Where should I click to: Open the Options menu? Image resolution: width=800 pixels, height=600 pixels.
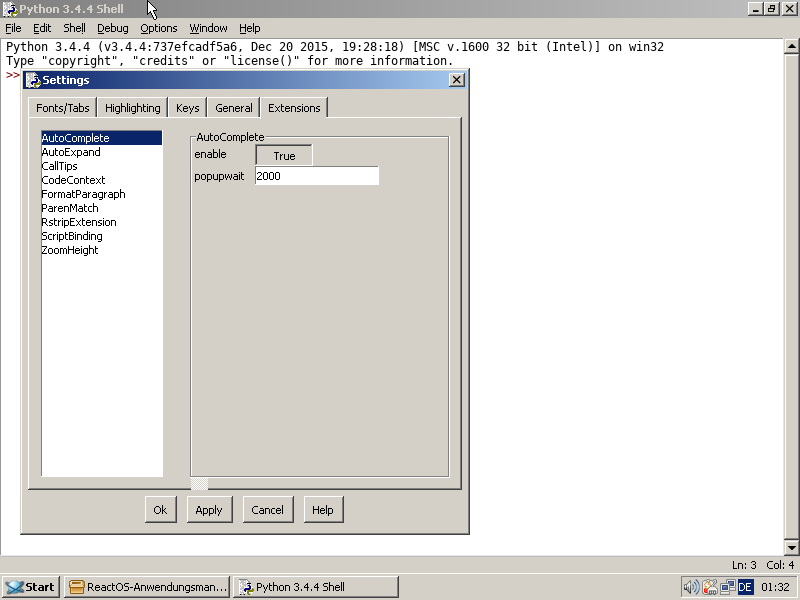(x=159, y=28)
